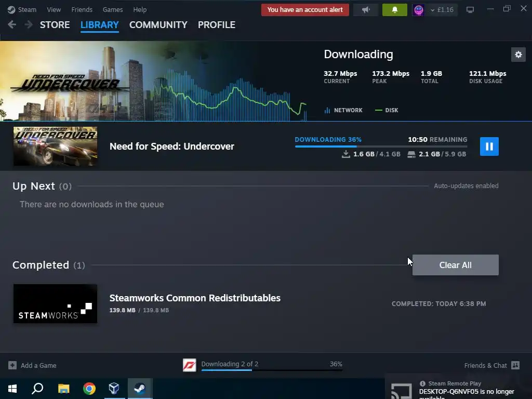Click COMPLETED: TODAY 6:38 PM text
The width and height of the screenshot is (532, 399).
tap(438, 303)
